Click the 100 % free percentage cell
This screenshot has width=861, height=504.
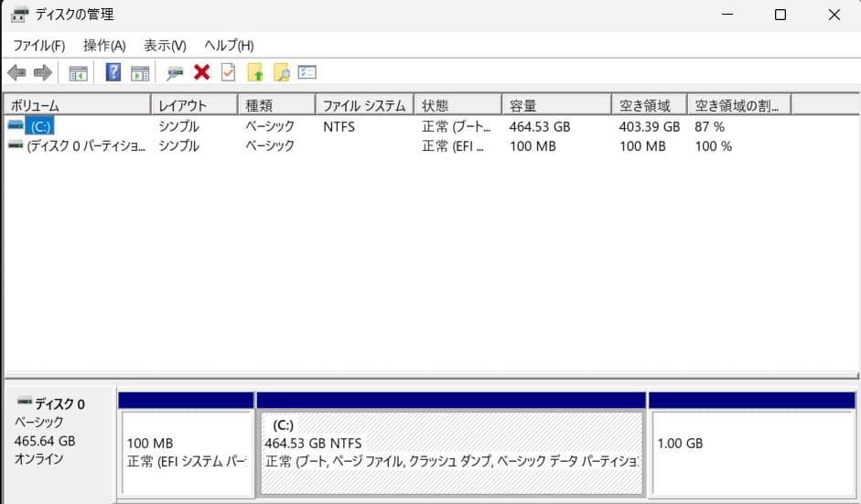coord(714,146)
